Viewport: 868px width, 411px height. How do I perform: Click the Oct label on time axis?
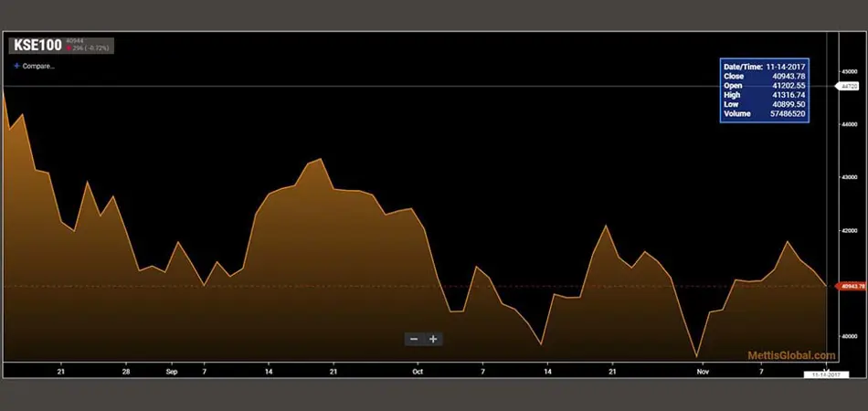pyautogui.click(x=418, y=372)
